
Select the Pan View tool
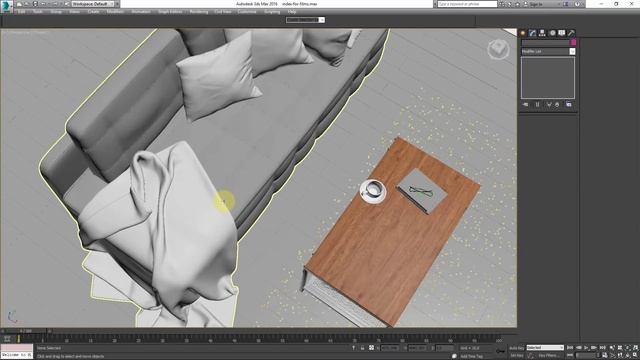click(620, 356)
